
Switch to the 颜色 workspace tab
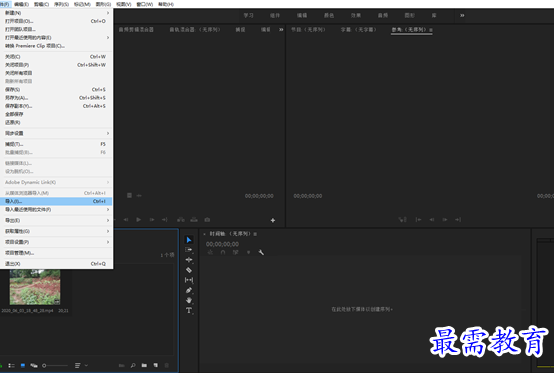point(329,16)
